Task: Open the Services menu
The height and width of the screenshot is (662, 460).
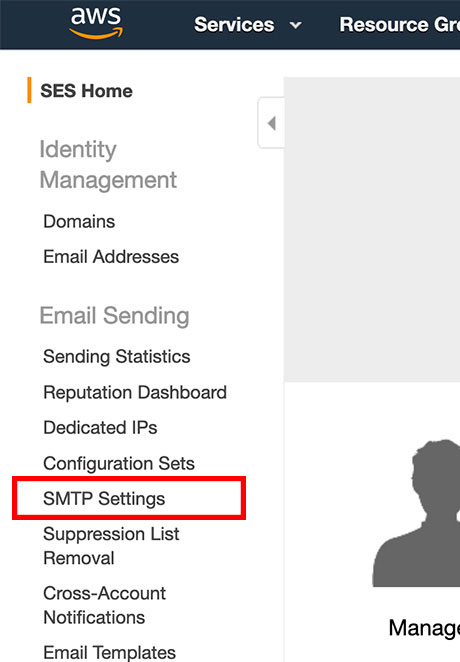Action: click(x=234, y=24)
